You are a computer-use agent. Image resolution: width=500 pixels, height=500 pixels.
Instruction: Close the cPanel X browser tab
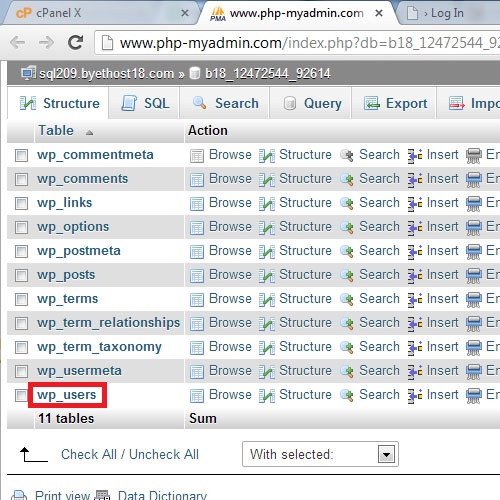point(185,13)
